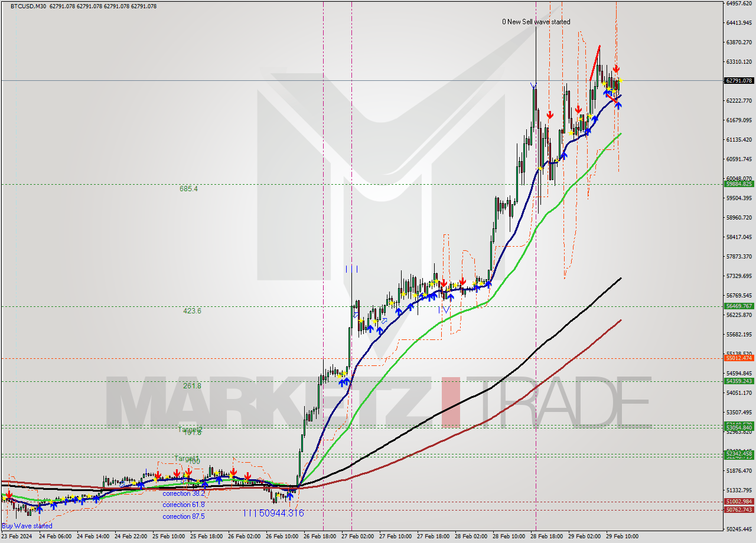Screen dimensions: 756x543
Task: Click the Fibonacci level label 685.4
Action: [x=188, y=189]
